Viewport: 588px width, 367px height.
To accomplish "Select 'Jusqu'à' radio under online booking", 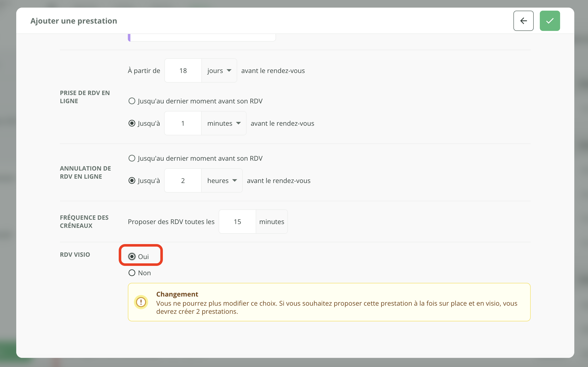I will click(132, 123).
